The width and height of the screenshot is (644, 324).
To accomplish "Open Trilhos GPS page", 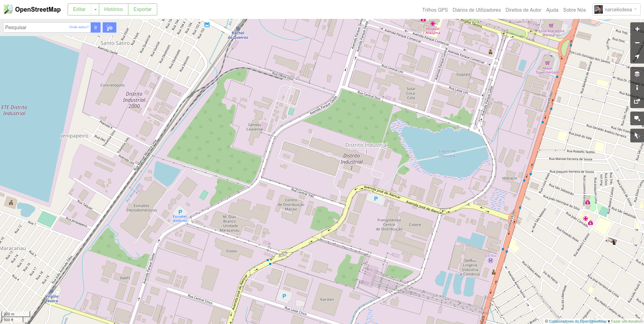I will click(435, 10).
